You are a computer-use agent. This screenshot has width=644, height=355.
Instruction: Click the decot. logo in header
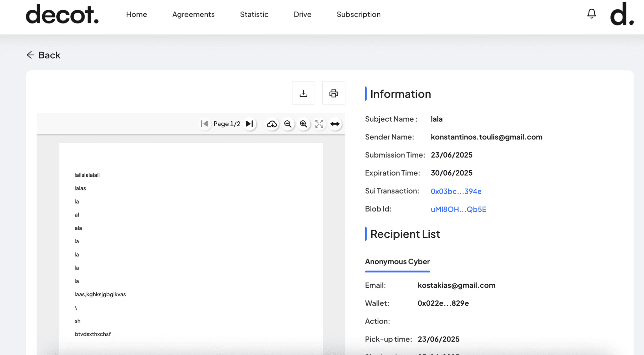(62, 14)
